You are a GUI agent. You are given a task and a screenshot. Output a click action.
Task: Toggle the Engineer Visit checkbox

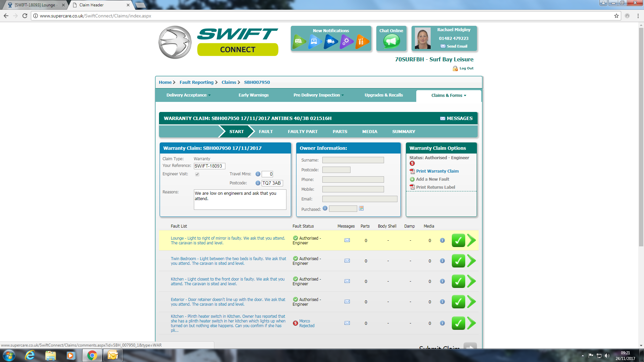[197, 174]
